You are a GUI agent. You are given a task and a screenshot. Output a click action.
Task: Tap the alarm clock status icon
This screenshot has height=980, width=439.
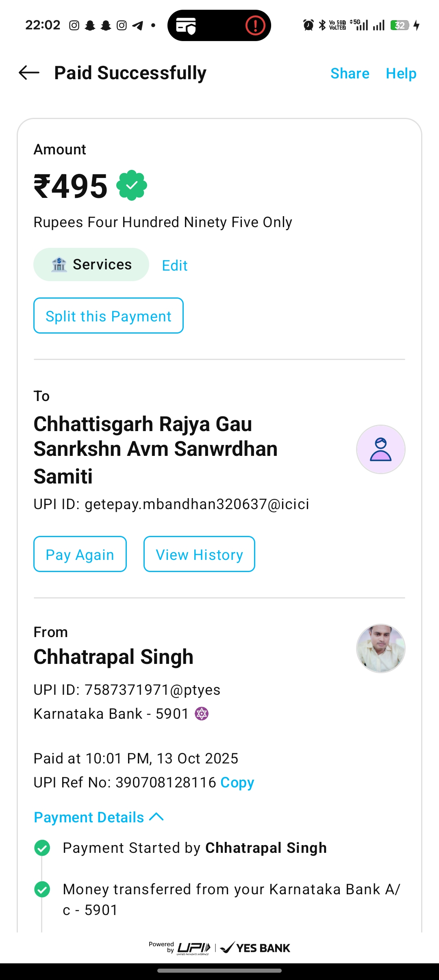coord(309,25)
